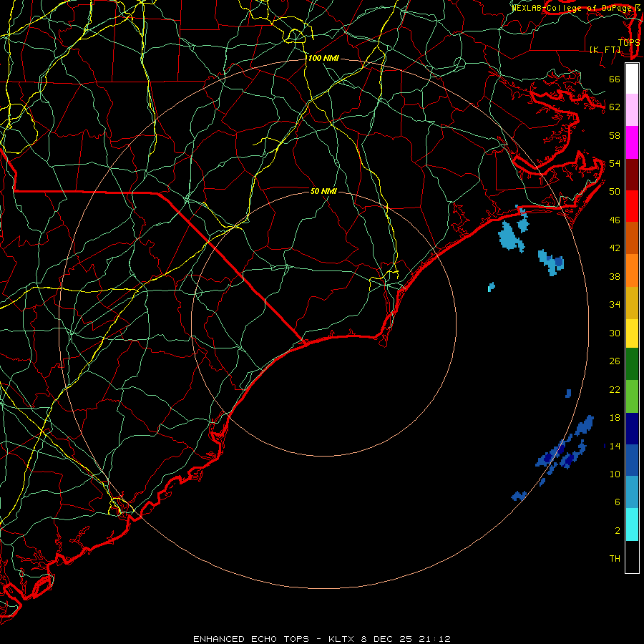Pick the light blue legend swatch

pos(632,492)
